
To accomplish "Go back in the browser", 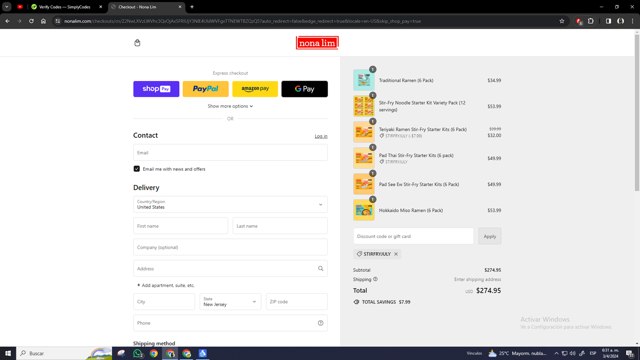I will [x=7, y=21].
